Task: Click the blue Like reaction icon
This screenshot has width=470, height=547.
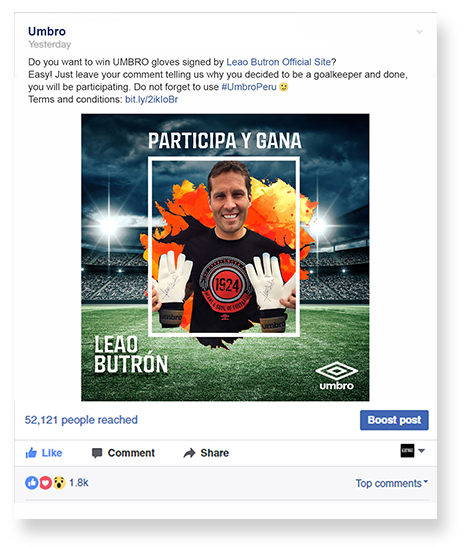Action: point(31,483)
